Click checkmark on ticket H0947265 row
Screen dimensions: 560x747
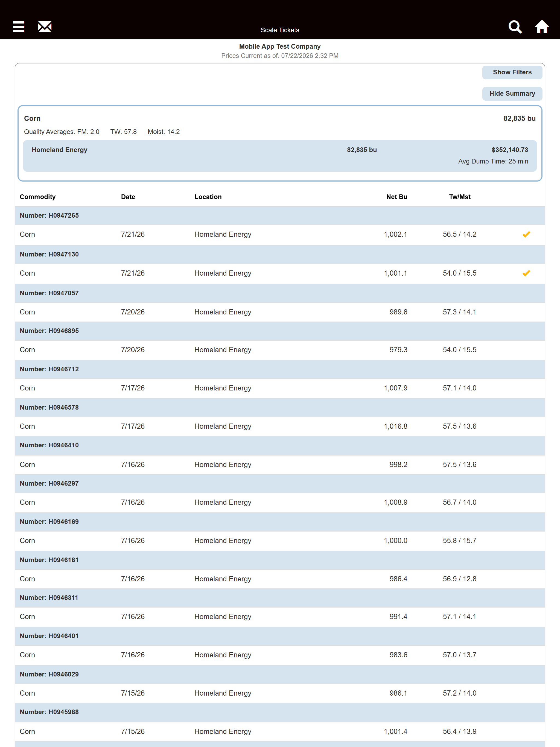tap(526, 234)
